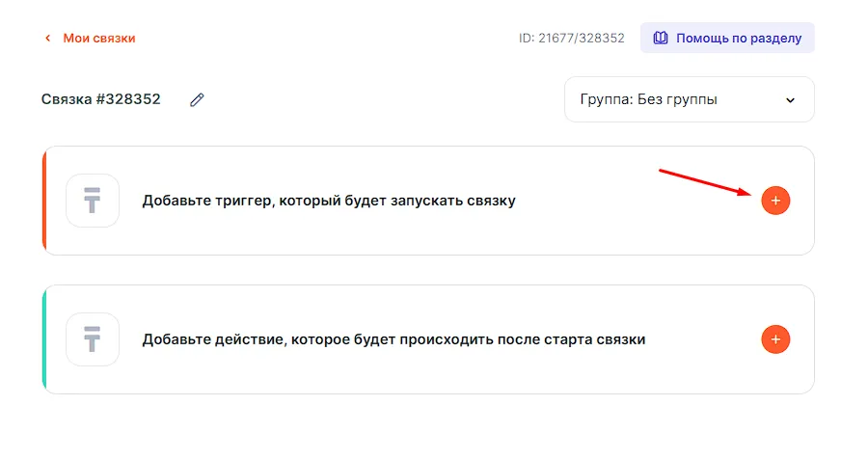Click the back chevron beside Мои связки

(46, 39)
